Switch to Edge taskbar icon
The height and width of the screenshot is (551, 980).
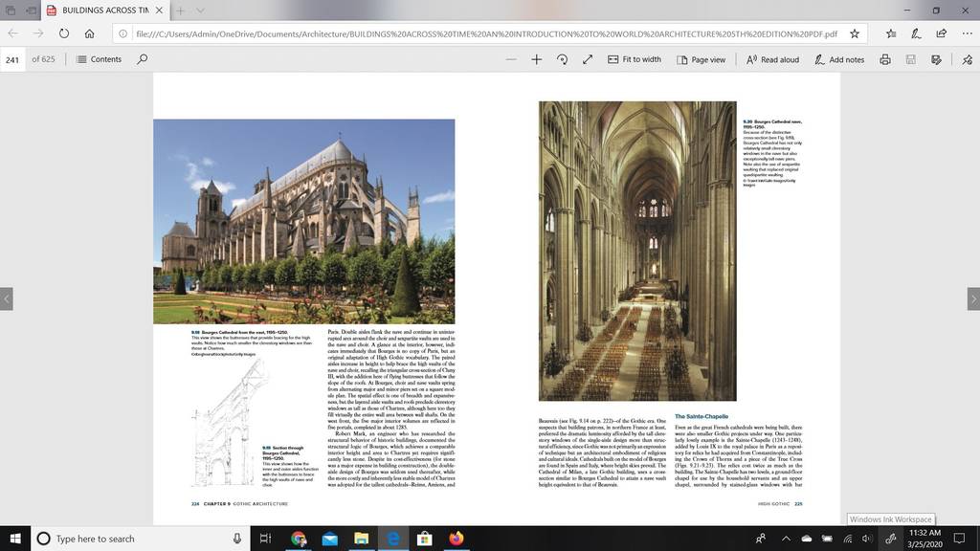pos(393,539)
